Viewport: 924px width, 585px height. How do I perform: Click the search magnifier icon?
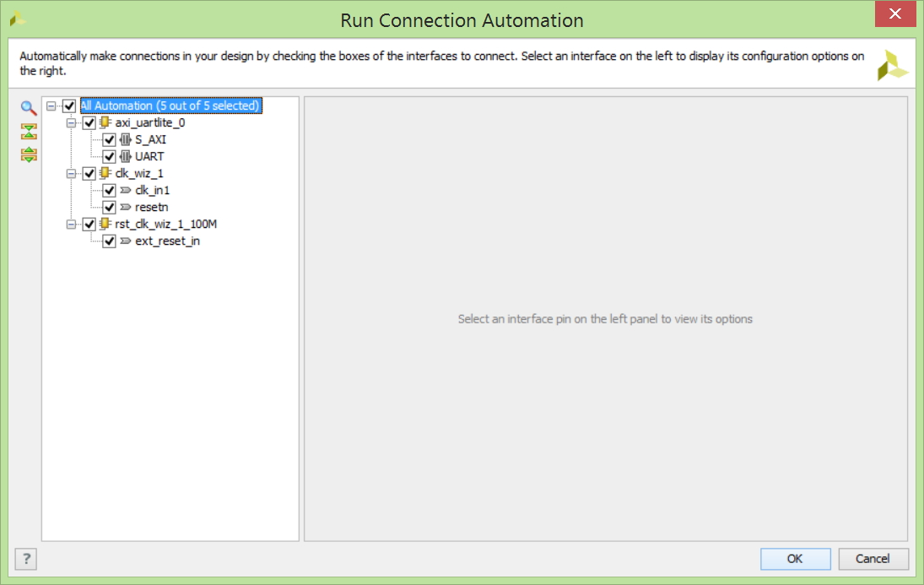coord(29,107)
